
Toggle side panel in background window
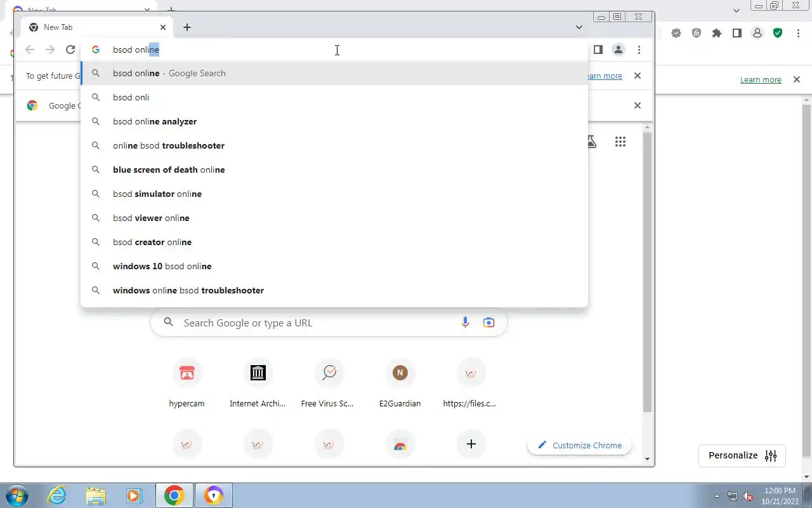click(x=737, y=33)
